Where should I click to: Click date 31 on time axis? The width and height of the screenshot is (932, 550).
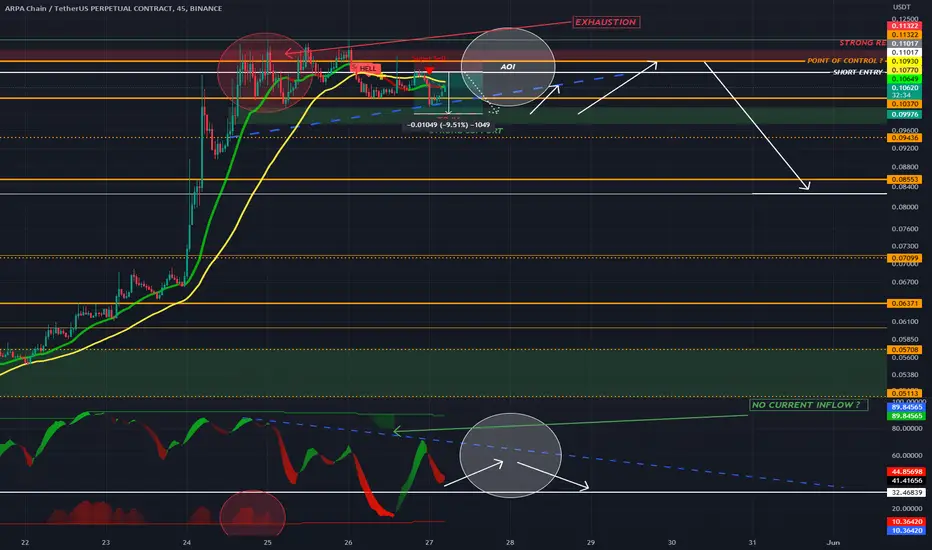click(752, 542)
